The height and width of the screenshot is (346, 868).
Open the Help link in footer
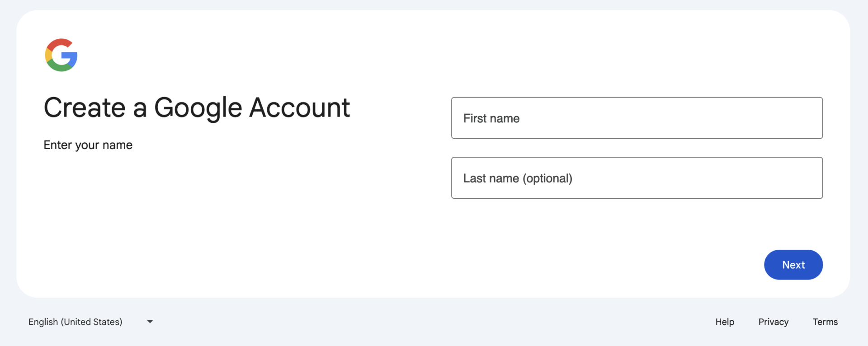click(x=724, y=322)
